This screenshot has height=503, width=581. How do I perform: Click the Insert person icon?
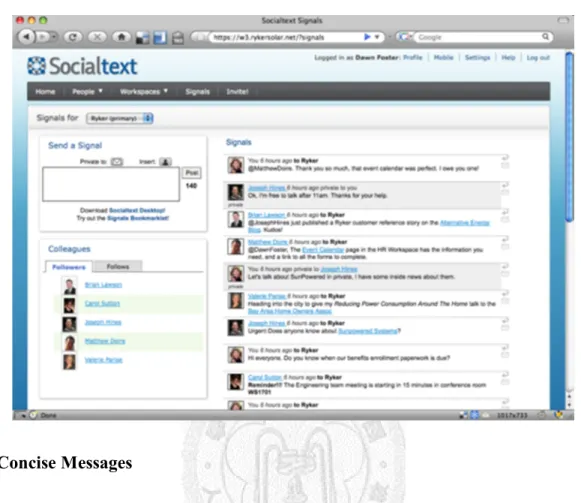pos(165,162)
